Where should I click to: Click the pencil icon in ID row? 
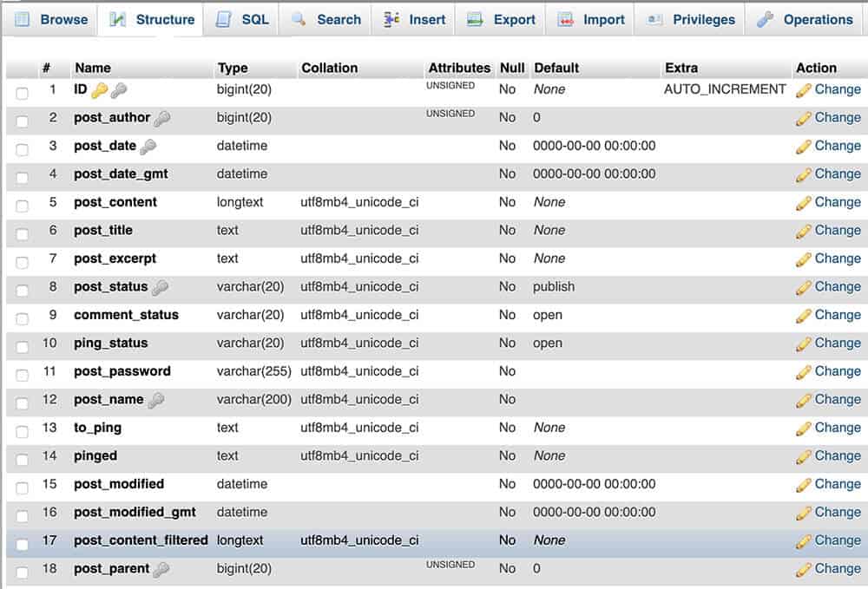(x=803, y=91)
